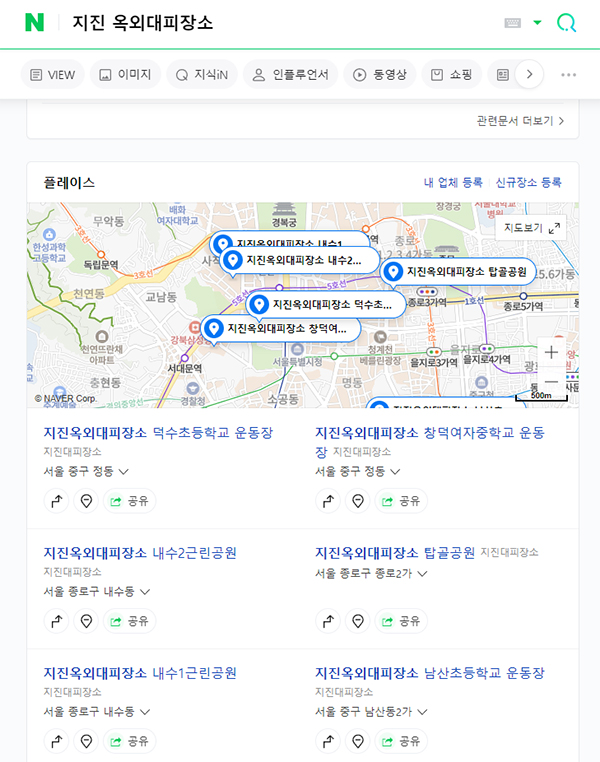This screenshot has height=762, width=600.
Task: Zoom out the map with minus button
Action: (551, 381)
